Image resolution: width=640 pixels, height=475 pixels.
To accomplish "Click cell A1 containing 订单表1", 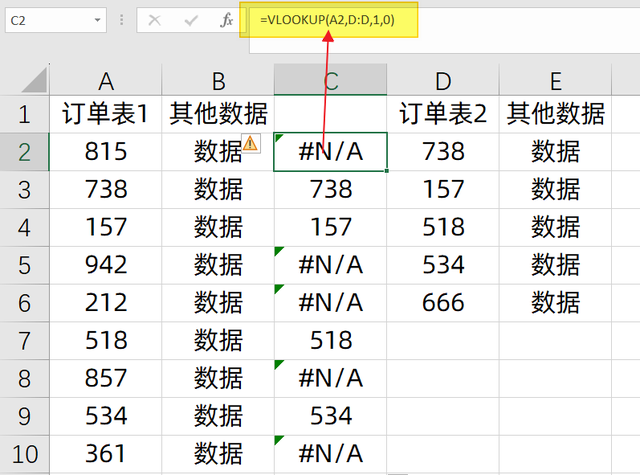I will [x=106, y=114].
